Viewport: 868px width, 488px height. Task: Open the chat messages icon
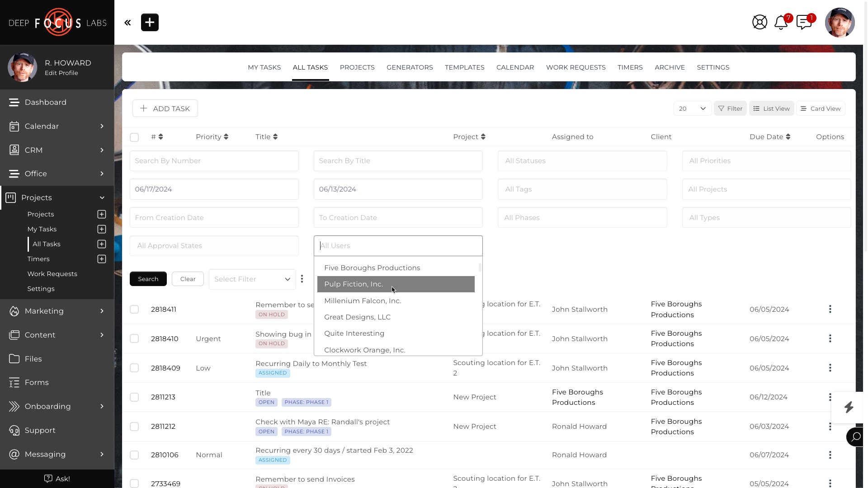(804, 22)
